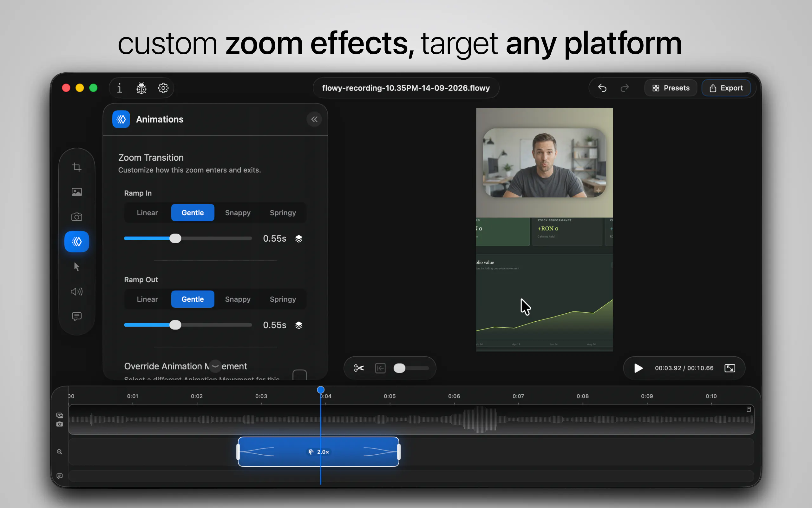Click the audio waveform track
This screenshot has width=812, height=508.
(411, 419)
